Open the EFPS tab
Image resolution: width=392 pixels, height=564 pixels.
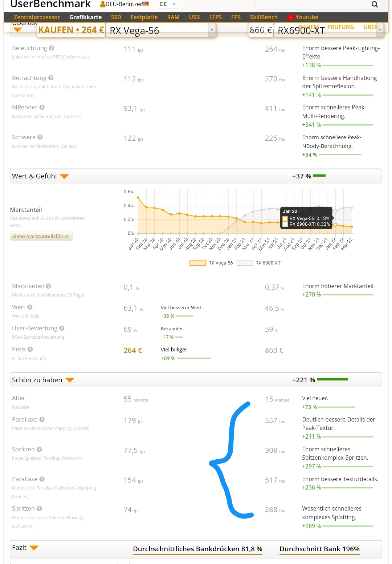click(x=216, y=17)
